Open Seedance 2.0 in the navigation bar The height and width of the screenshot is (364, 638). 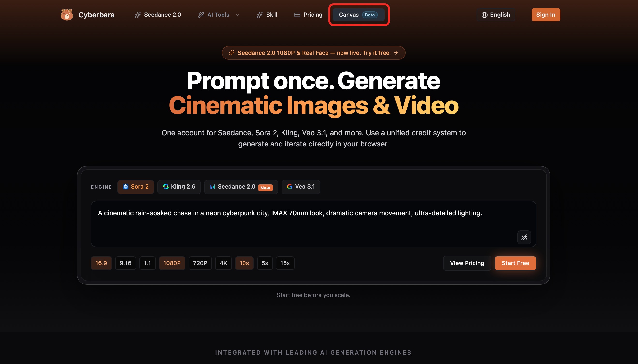(x=158, y=15)
